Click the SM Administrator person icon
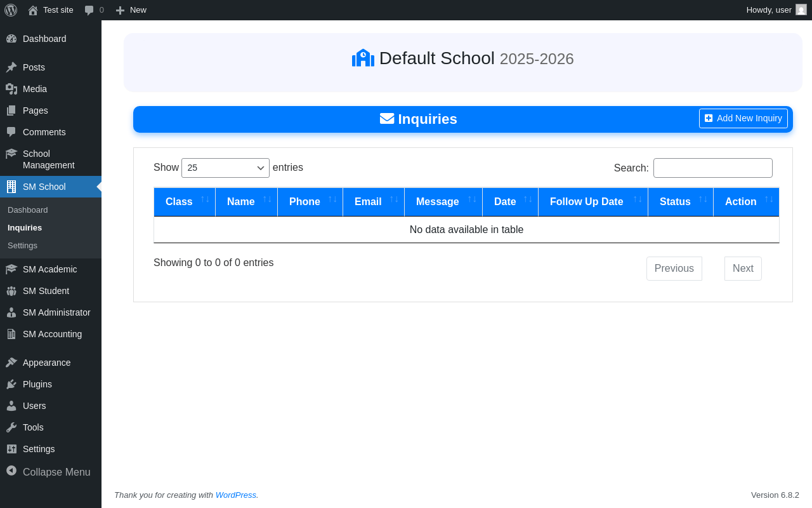 point(11,312)
